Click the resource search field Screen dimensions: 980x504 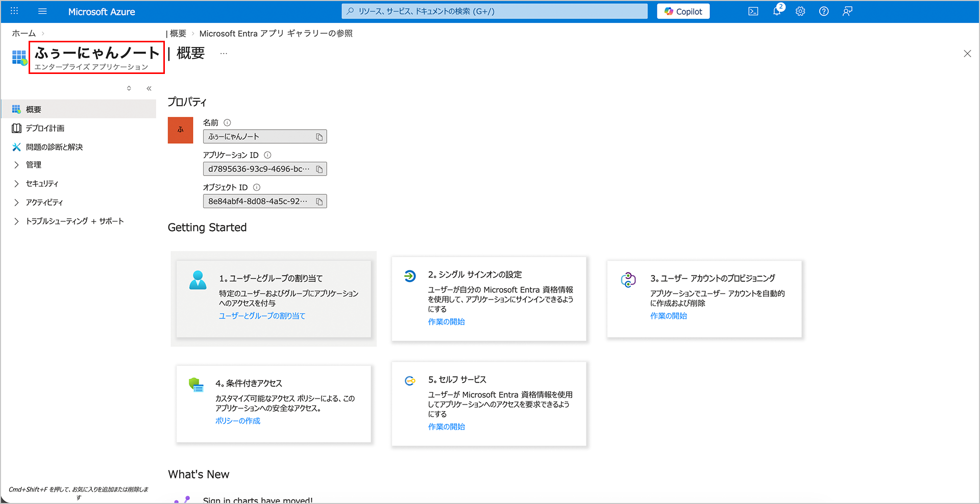pyautogui.click(x=494, y=11)
